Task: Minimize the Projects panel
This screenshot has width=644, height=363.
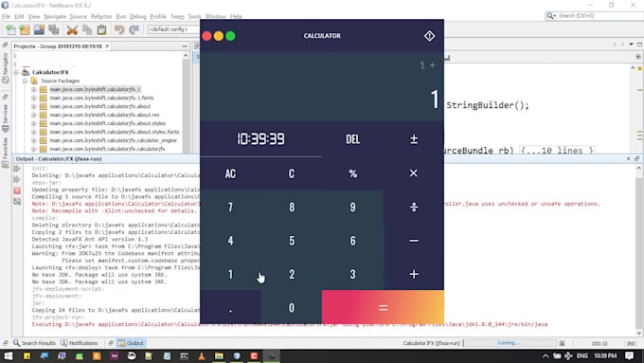Action: (x=185, y=46)
